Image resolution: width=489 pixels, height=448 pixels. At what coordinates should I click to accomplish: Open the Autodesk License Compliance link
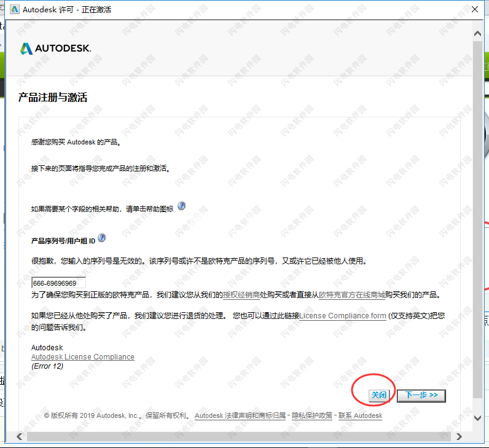click(x=83, y=357)
